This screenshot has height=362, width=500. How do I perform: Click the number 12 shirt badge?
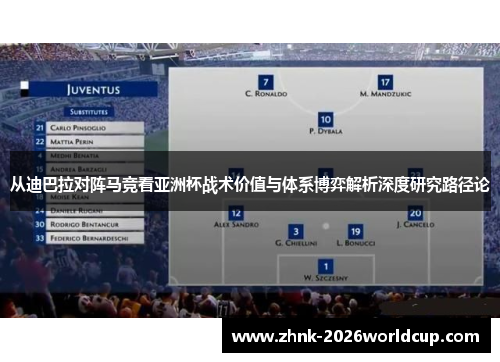click(x=236, y=213)
